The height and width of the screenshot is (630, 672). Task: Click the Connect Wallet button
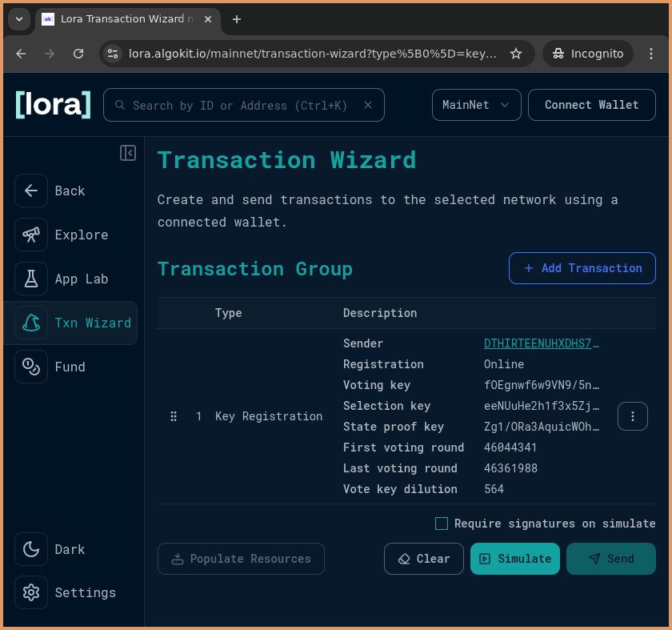(x=591, y=105)
